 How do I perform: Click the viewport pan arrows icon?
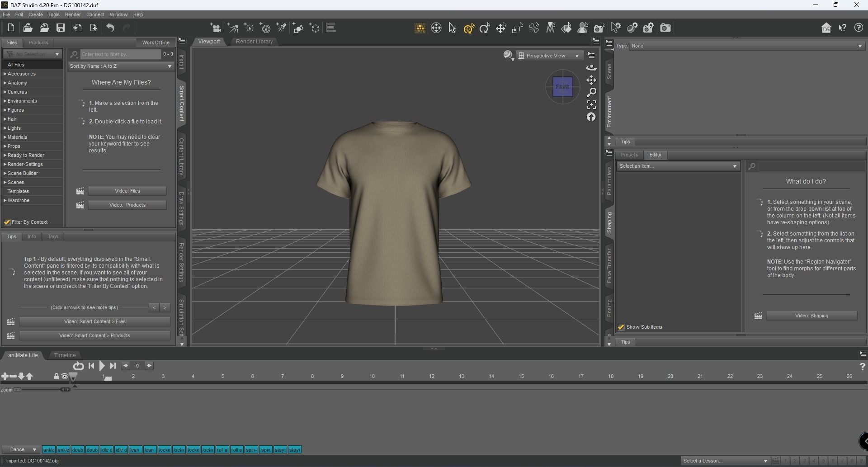591,80
